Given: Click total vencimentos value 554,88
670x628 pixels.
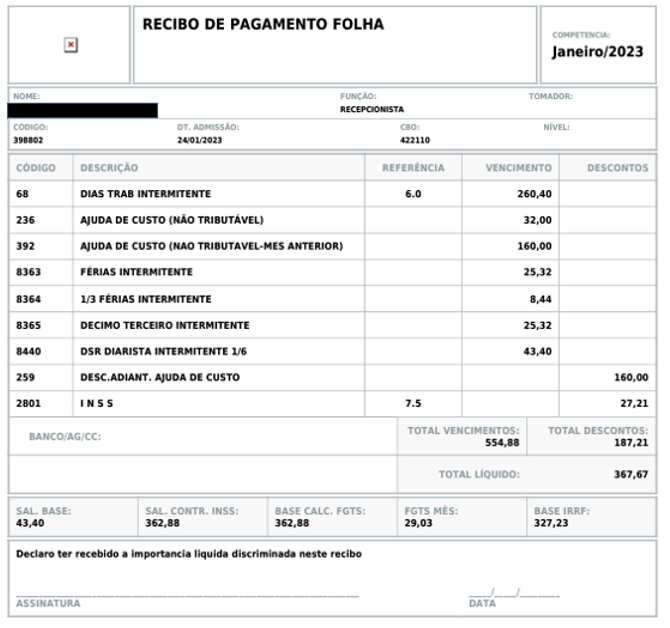Looking at the screenshot, I should coord(502,443).
